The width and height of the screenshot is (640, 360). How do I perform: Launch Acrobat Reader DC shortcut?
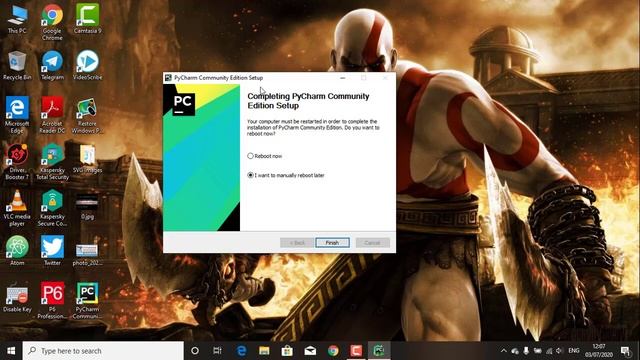(x=52, y=115)
